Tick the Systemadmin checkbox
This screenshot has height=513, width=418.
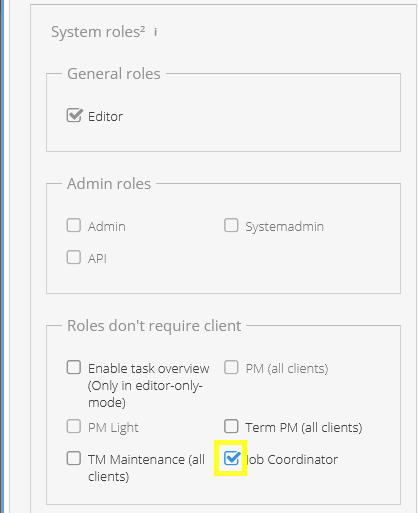tap(231, 225)
